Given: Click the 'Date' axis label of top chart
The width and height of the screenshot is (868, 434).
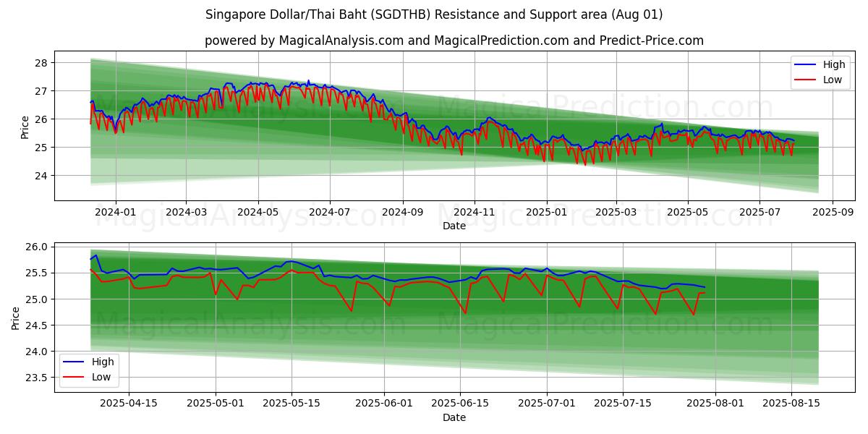Looking at the screenshot, I should click(454, 226).
